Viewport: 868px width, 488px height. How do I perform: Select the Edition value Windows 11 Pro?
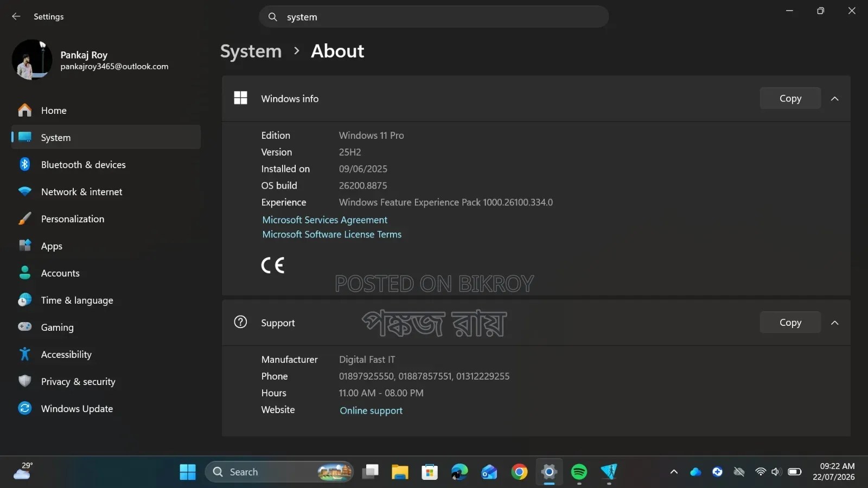371,135
